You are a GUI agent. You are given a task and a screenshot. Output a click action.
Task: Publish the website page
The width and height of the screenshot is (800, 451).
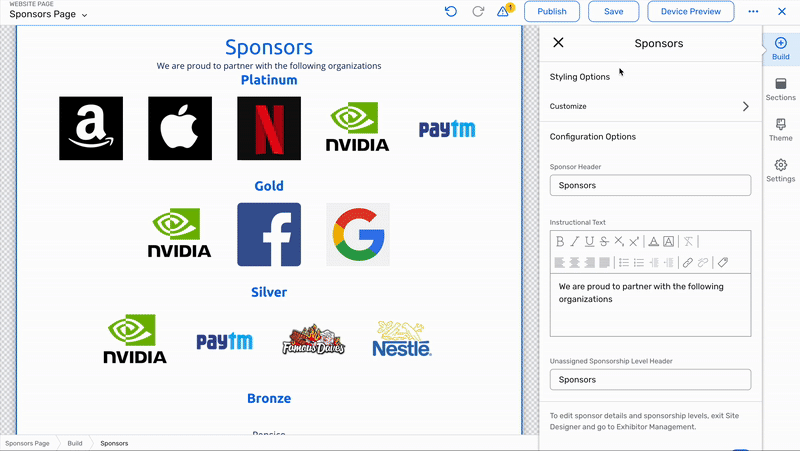[552, 11]
